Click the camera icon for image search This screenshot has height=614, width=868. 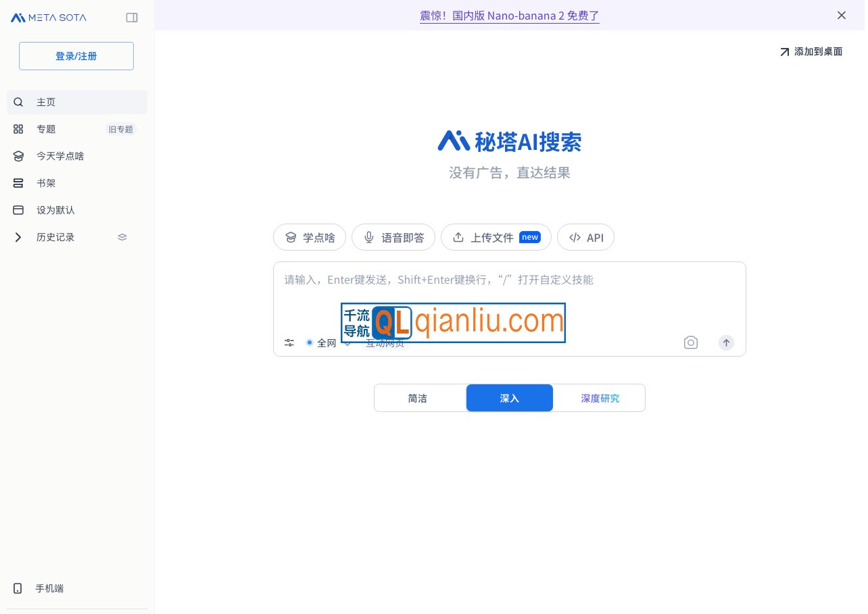tap(691, 342)
